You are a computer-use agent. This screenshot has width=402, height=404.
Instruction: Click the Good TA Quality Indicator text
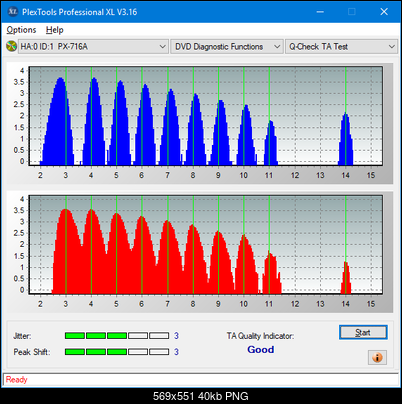pyautogui.click(x=261, y=350)
